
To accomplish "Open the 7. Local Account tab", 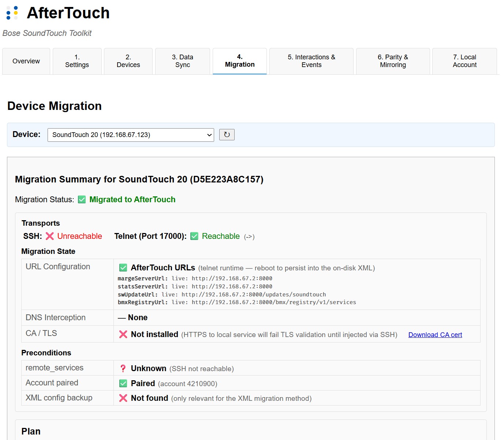I will point(465,61).
